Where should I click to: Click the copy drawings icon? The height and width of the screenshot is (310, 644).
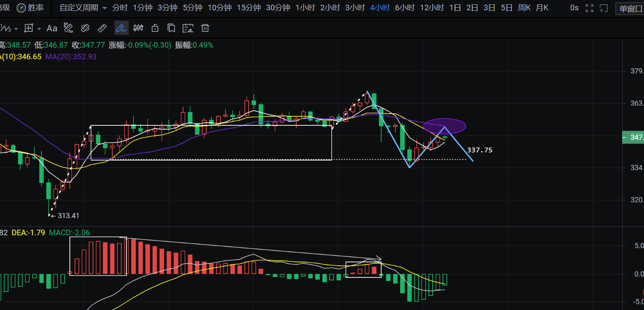pos(172,28)
